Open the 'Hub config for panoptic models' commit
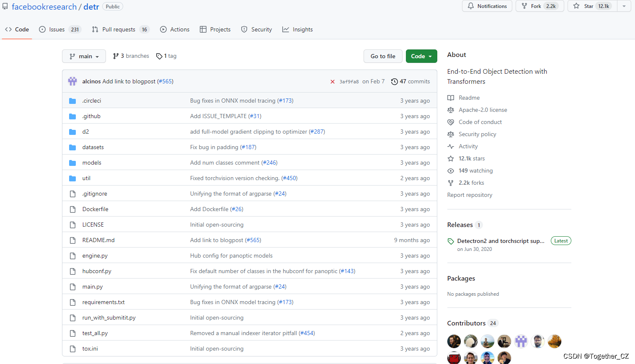Viewport: 635px width, 364px height. [x=231, y=256]
